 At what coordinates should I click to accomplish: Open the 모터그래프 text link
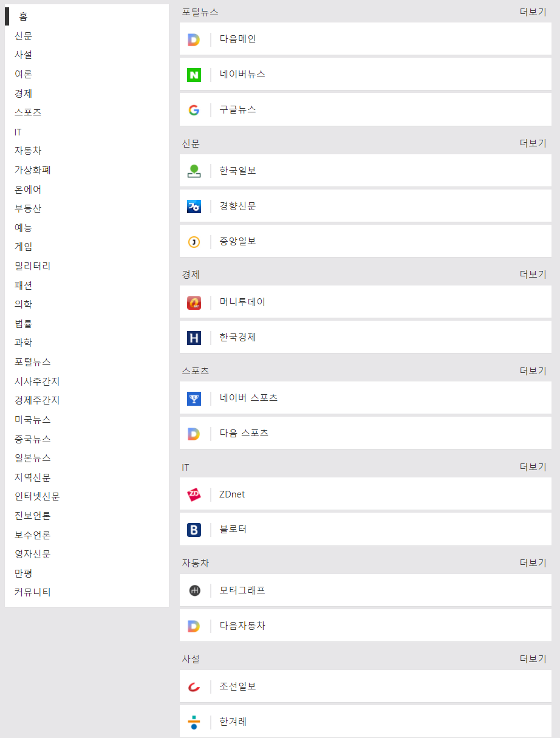(x=242, y=590)
